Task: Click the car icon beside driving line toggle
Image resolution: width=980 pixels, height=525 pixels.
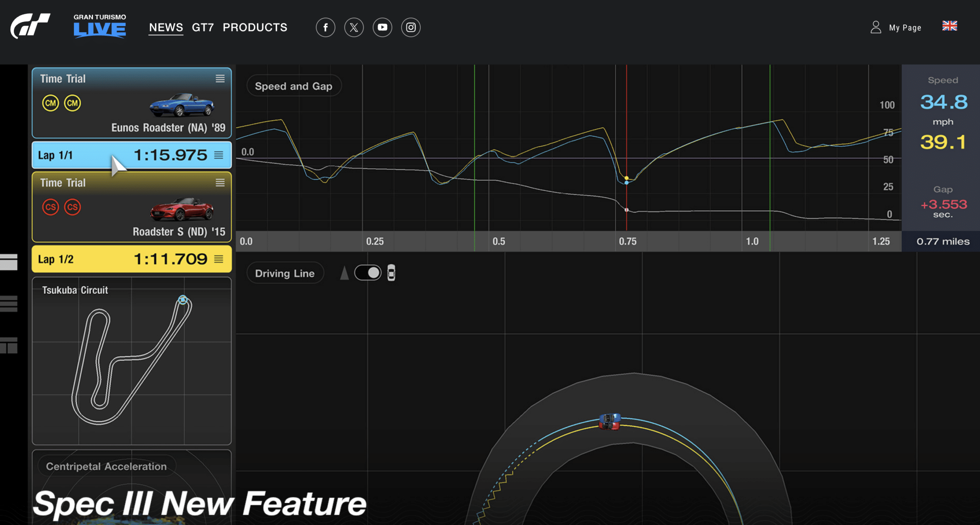Action: tap(391, 273)
